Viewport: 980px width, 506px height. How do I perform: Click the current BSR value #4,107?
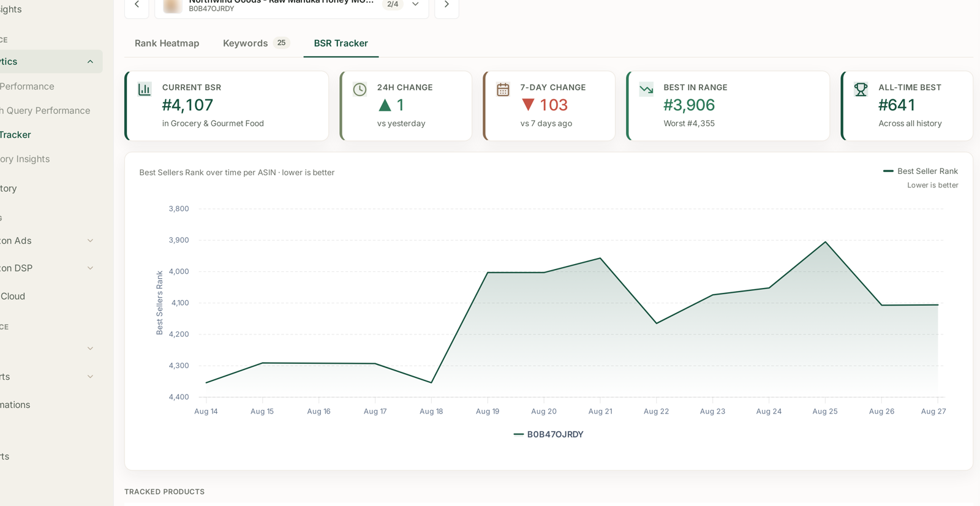click(x=187, y=105)
